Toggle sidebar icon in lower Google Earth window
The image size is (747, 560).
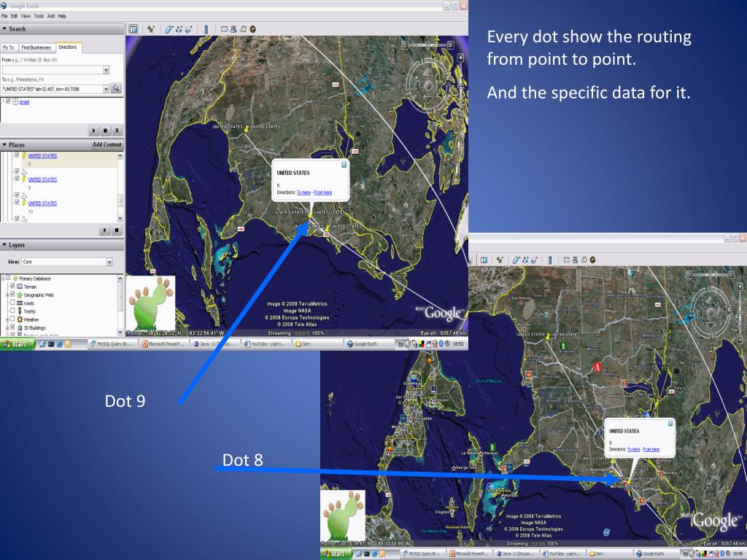[484, 260]
